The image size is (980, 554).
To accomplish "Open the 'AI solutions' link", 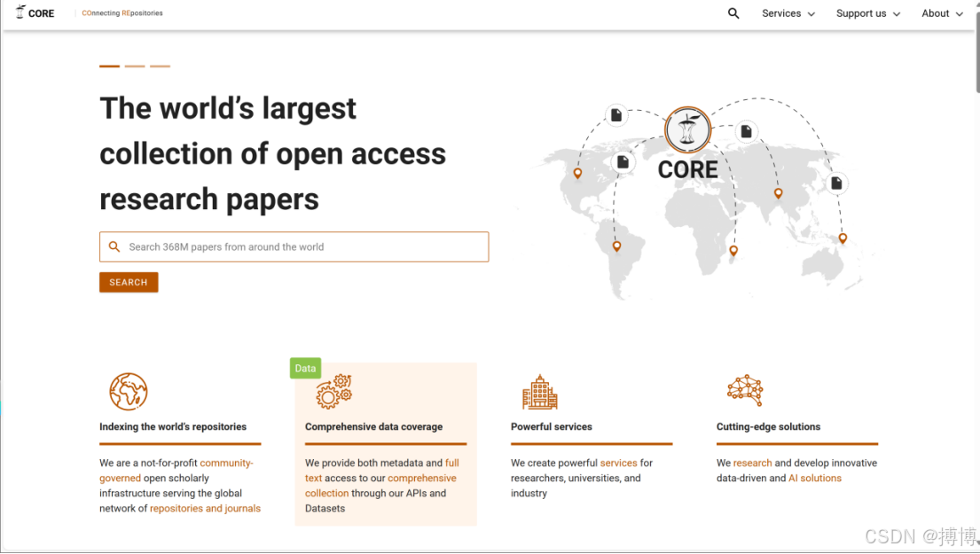I will [x=815, y=478].
